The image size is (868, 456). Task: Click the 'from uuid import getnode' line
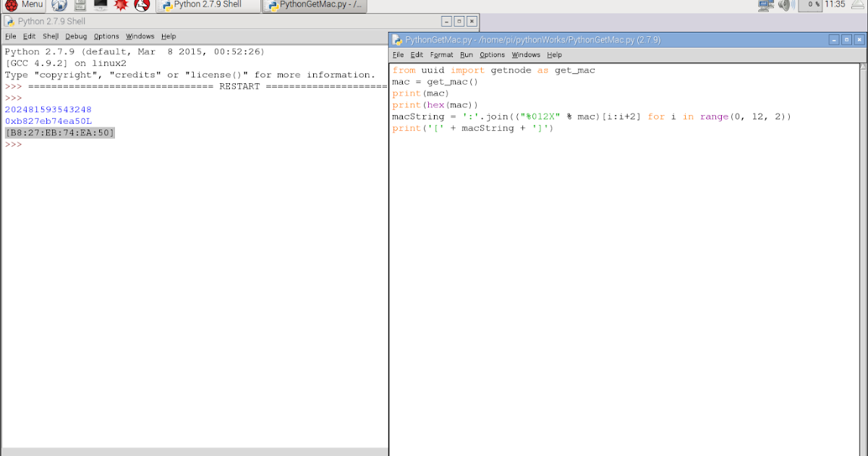pos(493,70)
